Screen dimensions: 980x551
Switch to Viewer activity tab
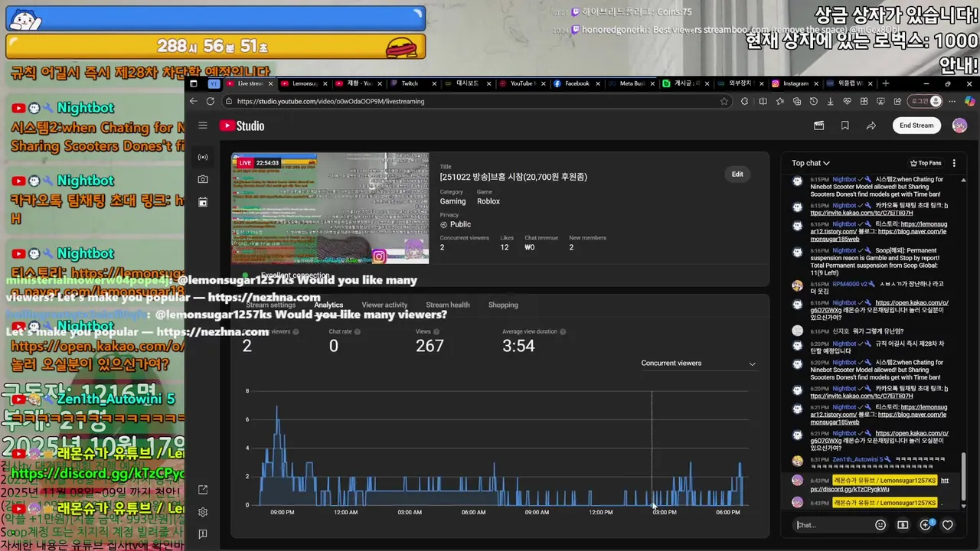[x=384, y=305]
